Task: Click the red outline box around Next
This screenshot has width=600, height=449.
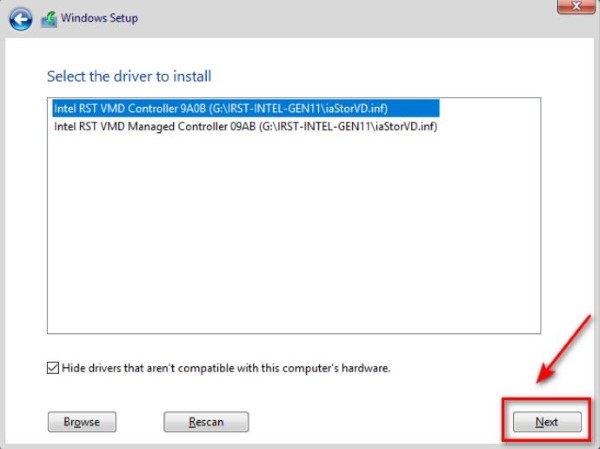Action: (546, 402)
